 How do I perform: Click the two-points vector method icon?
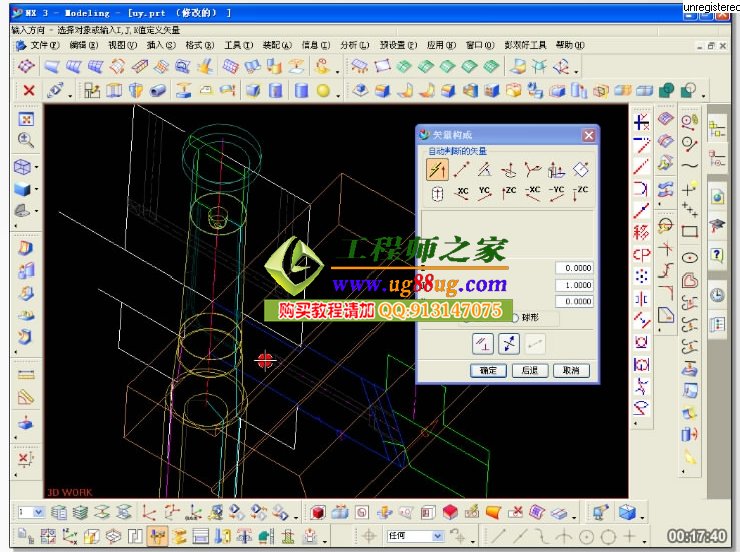pyautogui.click(x=461, y=169)
